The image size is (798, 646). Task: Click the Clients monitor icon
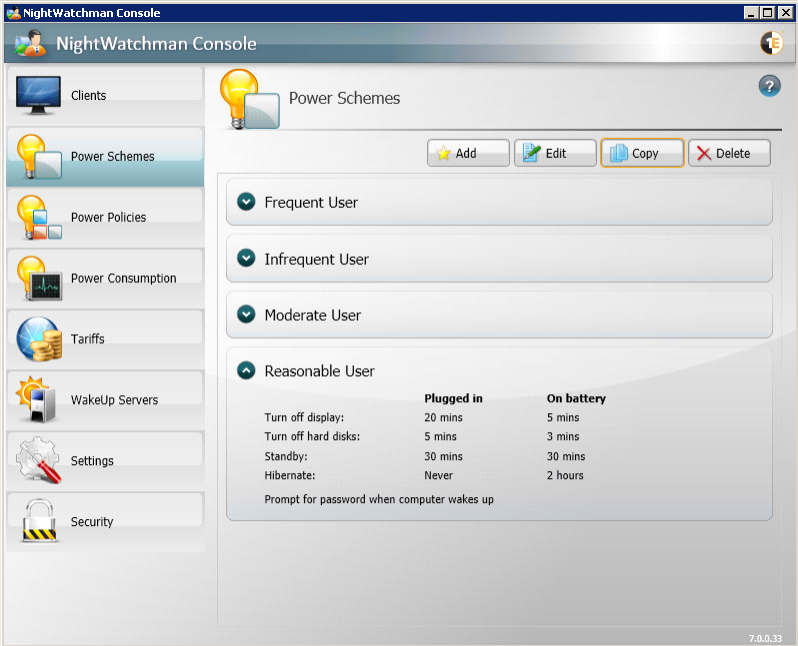pyautogui.click(x=39, y=95)
